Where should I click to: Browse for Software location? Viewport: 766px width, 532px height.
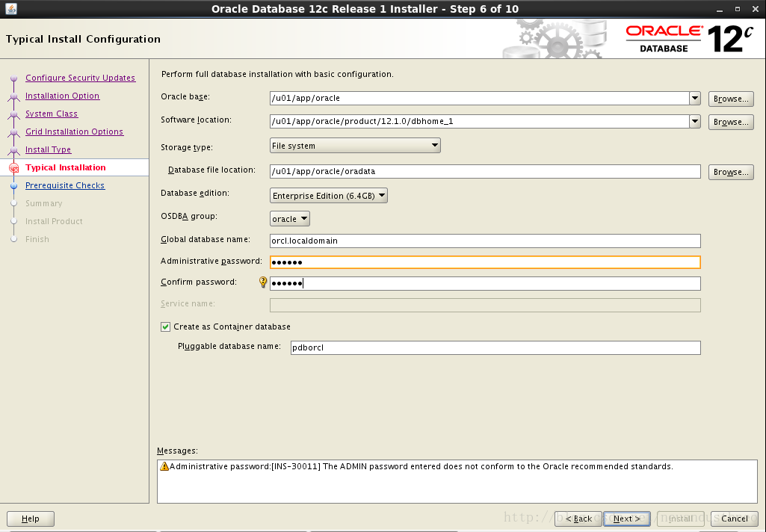[731, 122]
